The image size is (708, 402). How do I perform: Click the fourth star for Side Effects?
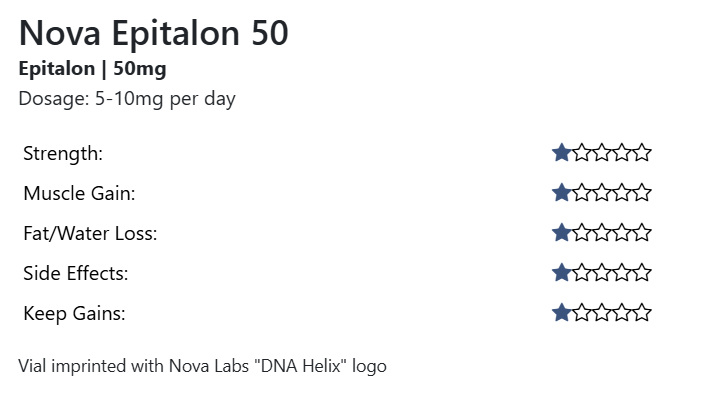pos(622,273)
